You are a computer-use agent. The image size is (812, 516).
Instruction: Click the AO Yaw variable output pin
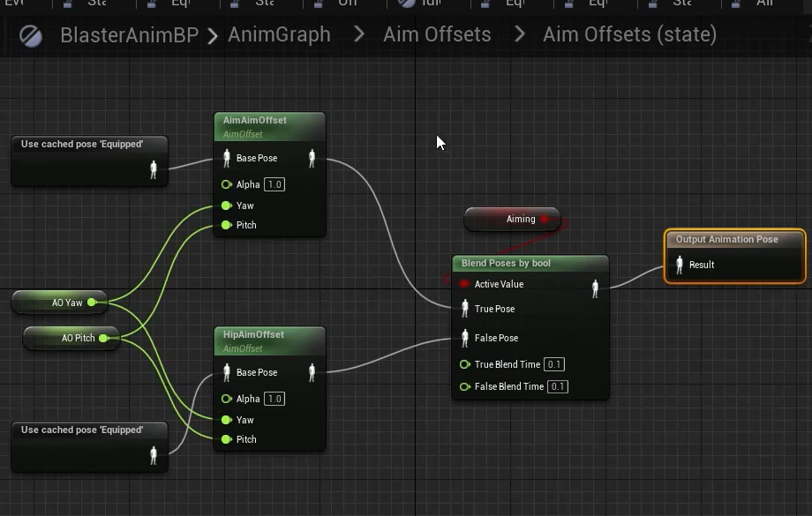[92, 303]
